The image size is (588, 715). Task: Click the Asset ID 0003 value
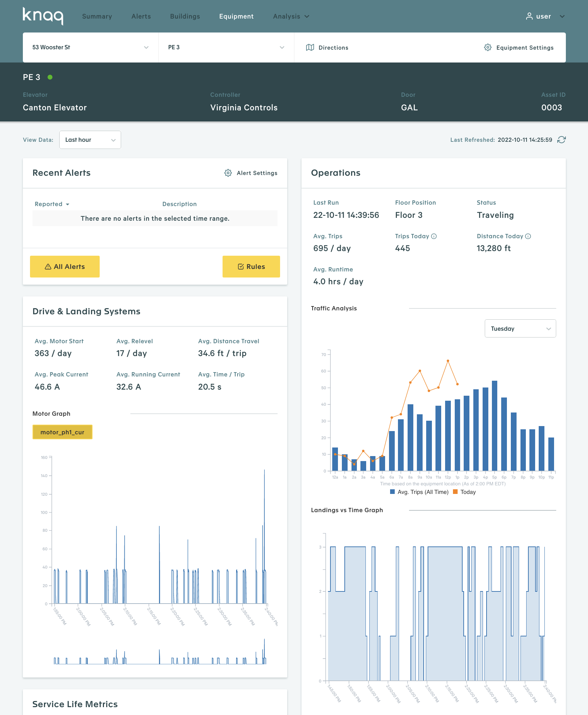coord(552,107)
